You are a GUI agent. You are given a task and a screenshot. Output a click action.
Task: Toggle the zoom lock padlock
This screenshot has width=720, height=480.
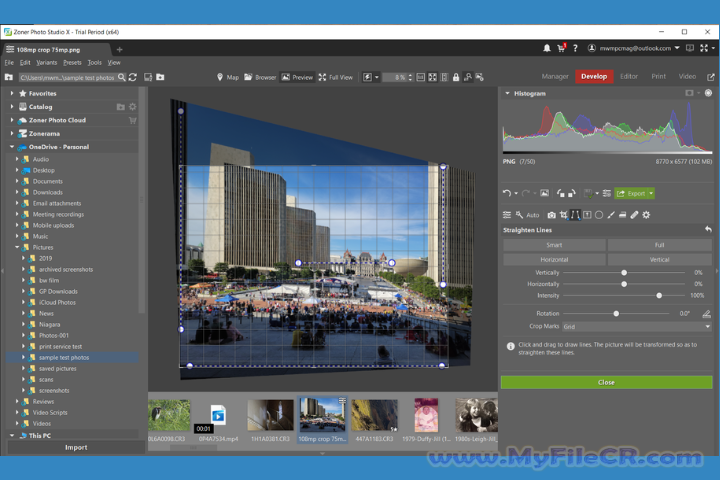click(x=456, y=77)
